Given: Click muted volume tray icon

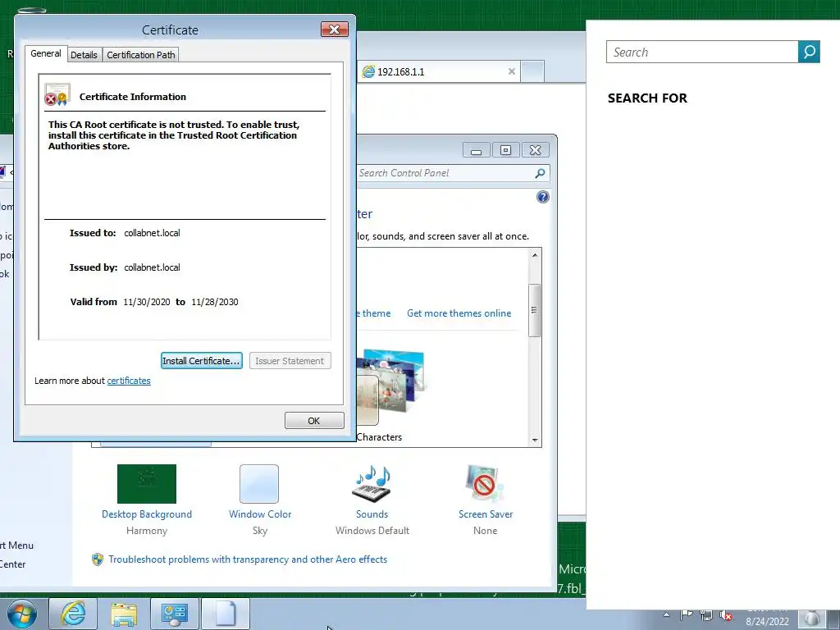Looking at the screenshot, I should coord(726,615).
